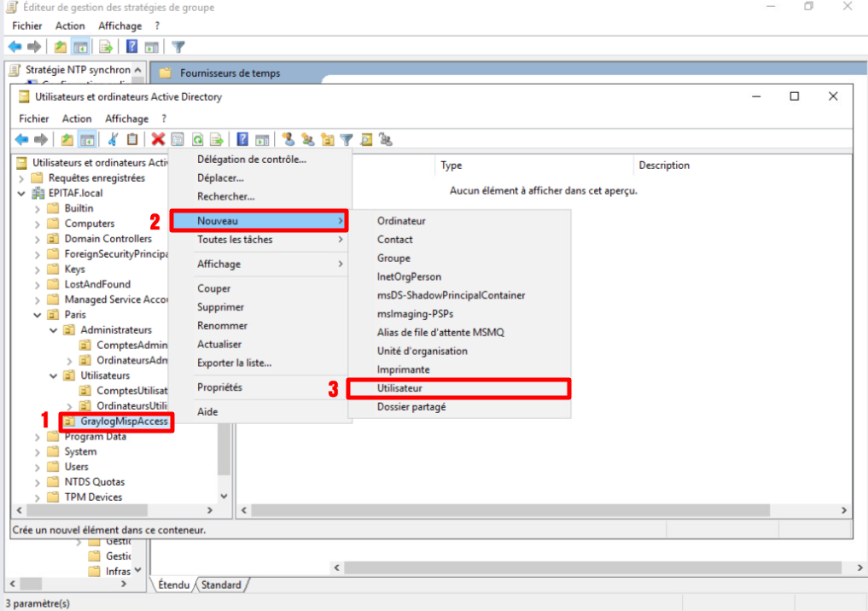868x611 pixels.
Task: Open Délégation de contrôle from context menu
Action: 251,160
